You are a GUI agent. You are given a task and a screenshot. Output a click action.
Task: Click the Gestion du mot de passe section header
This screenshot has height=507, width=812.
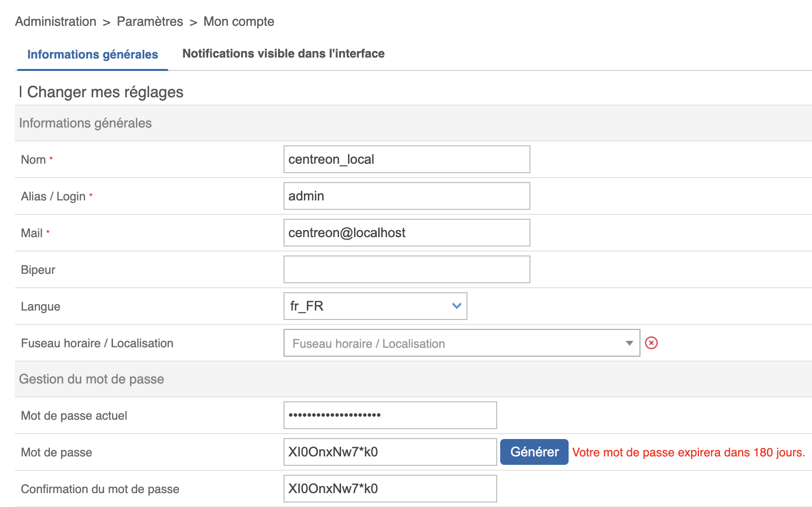[x=91, y=379]
